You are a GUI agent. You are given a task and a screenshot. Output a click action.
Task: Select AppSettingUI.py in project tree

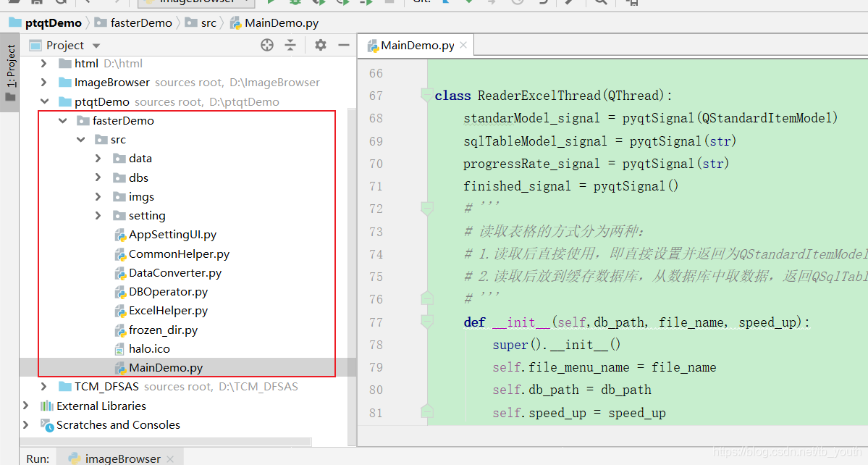click(x=173, y=235)
